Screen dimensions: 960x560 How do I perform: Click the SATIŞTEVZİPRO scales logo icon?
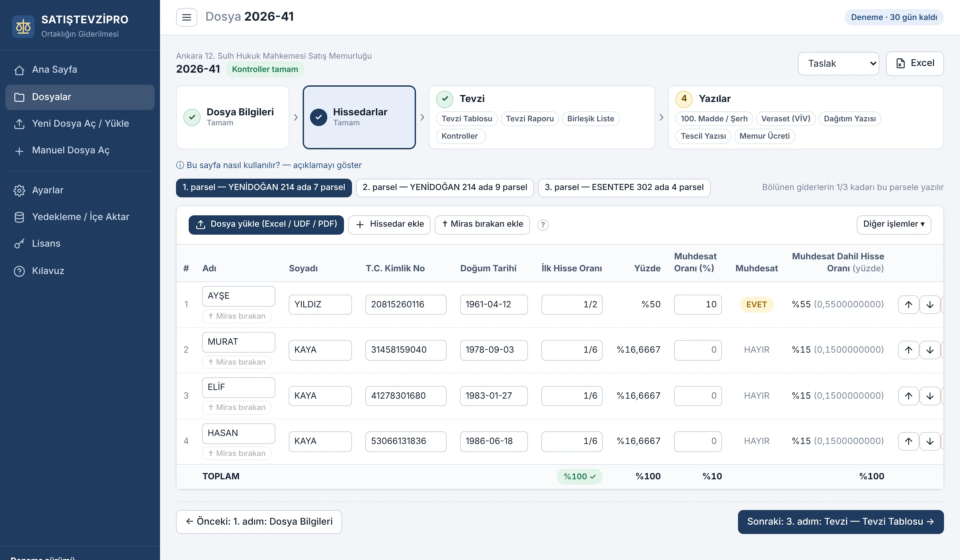coord(23,26)
